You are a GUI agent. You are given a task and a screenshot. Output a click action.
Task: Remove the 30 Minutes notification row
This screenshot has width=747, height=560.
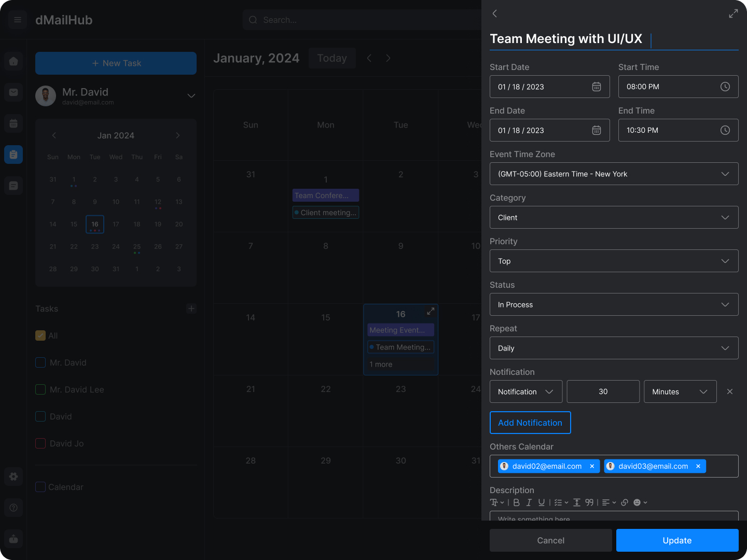click(730, 391)
